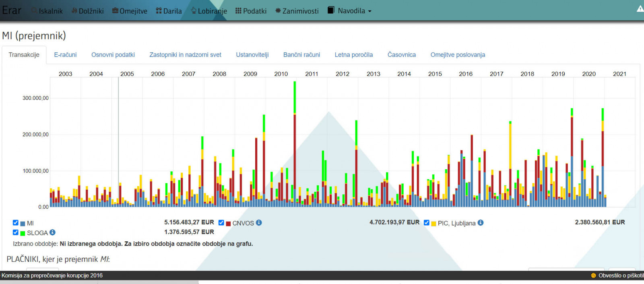644x284 pixels.
Task: Select the Bančni računi tab
Action: point(301,55)
